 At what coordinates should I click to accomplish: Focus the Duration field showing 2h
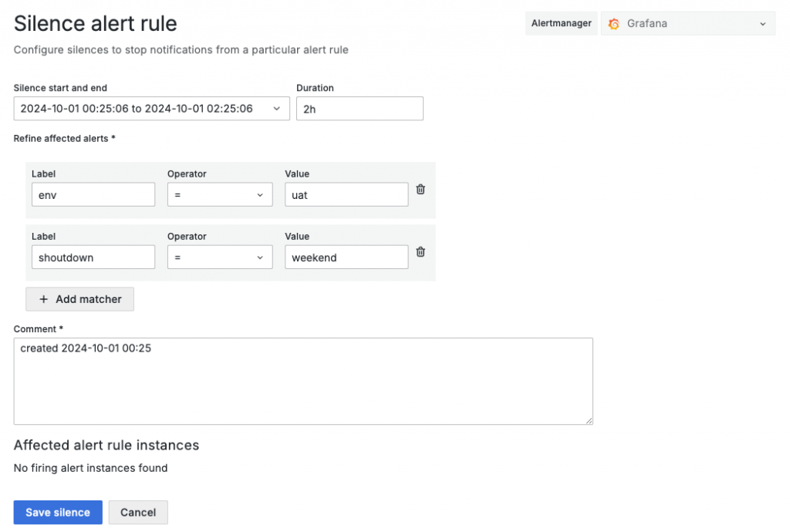coord(360,109)
